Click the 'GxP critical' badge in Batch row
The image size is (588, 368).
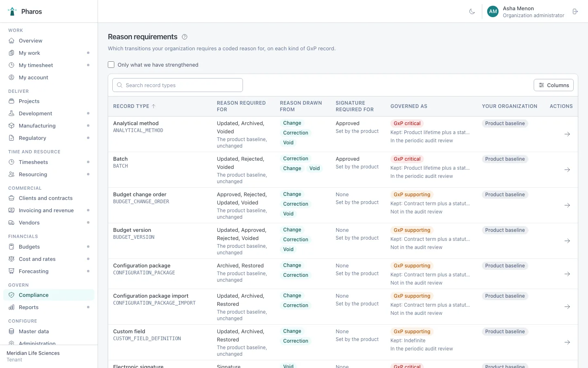coord(407,159)
